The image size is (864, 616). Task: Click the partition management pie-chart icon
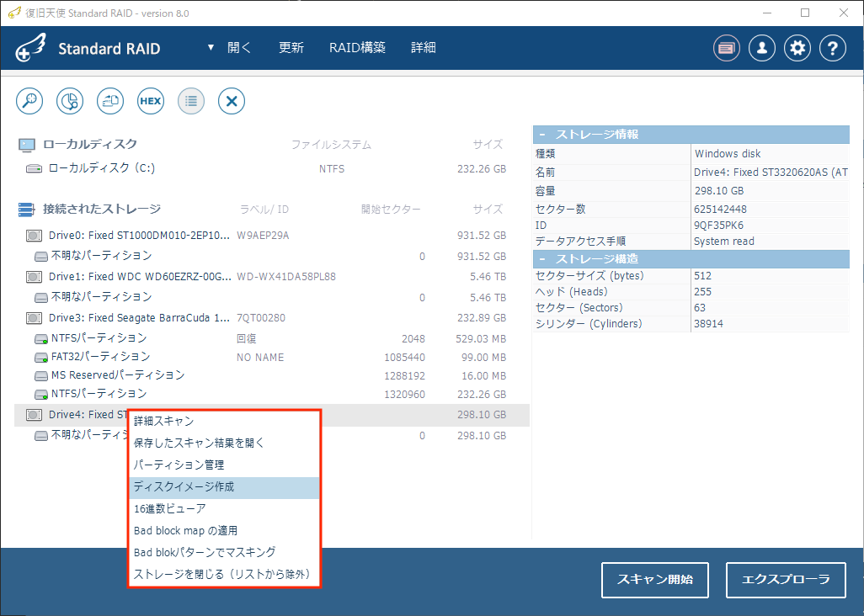click(70, 101)
